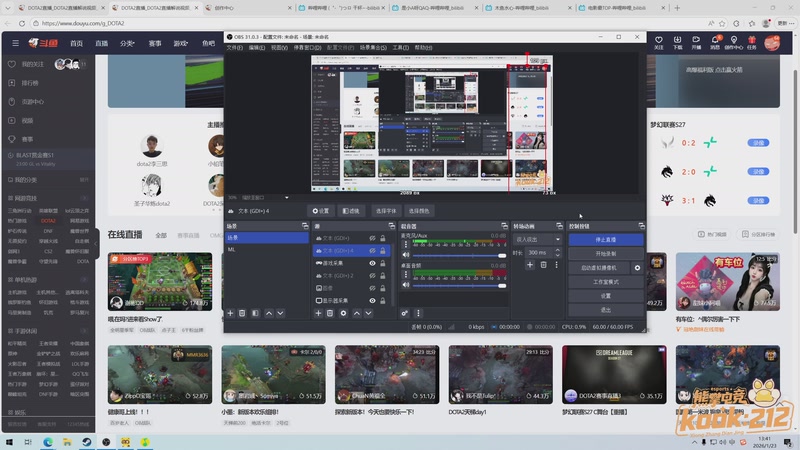
Task: Open 麦克风/Aux channel options dots
Action: pos(406,244)
